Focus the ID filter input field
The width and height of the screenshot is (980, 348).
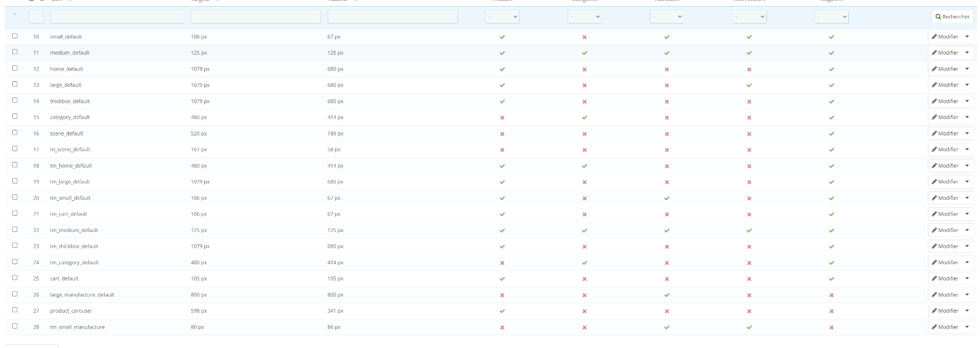click(36, 17)
